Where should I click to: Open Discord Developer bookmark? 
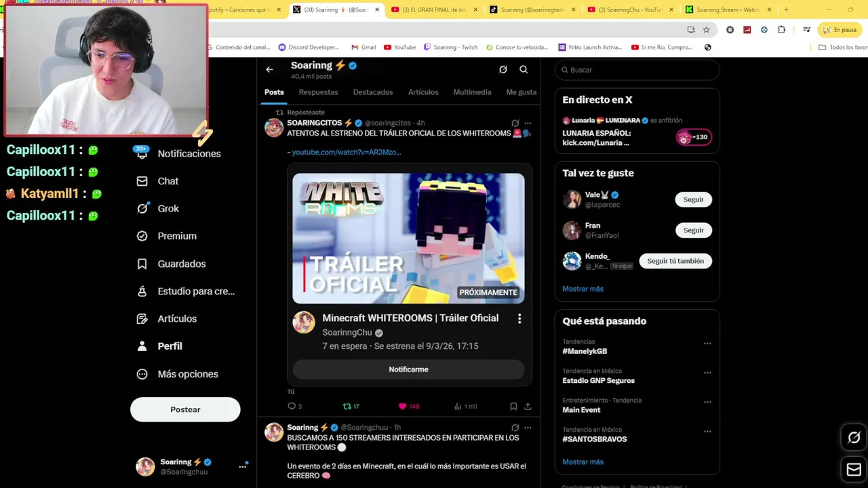tap(309, 47)
